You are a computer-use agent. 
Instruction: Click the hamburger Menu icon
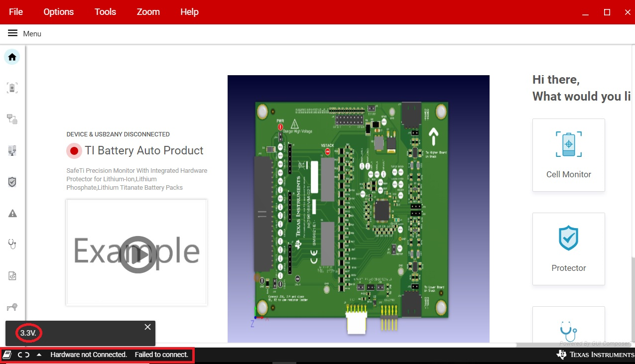(12, 33)
